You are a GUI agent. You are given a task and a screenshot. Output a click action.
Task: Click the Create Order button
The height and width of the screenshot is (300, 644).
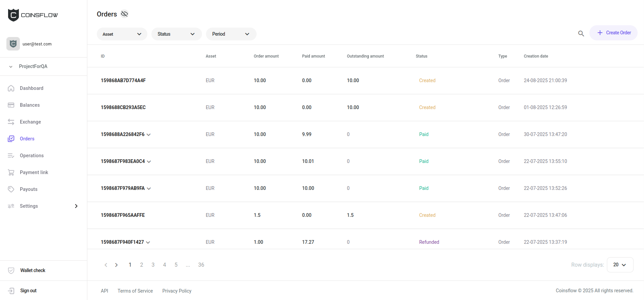(613, 33)
